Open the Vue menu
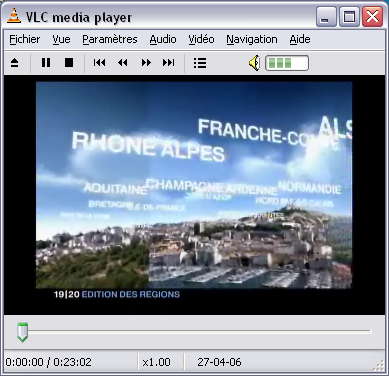Screen dimensions: 389x376 61,39
